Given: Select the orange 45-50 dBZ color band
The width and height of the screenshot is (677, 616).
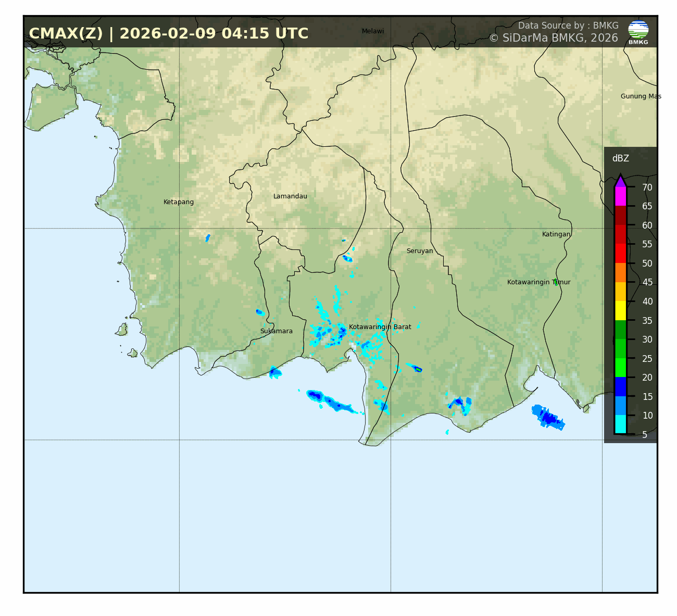Looking at the screenshot, I should (x=620, y=272).
